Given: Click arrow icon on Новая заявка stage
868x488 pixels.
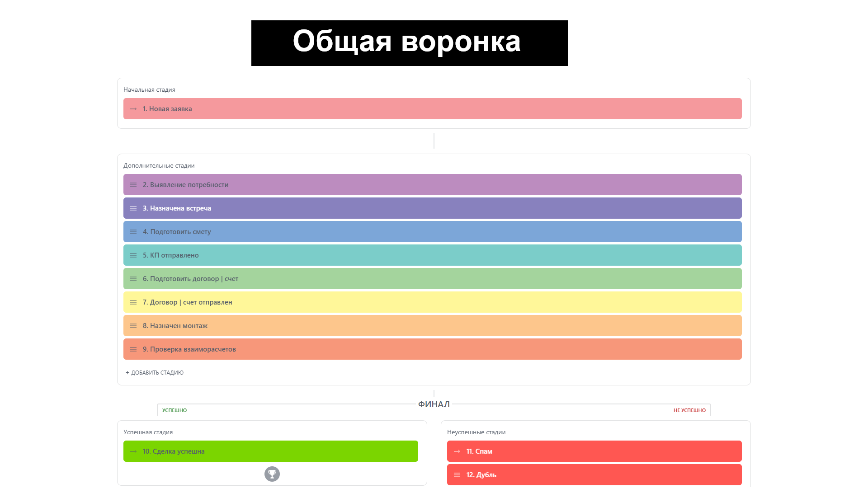Looking at the screenshot, I should [x=133, y=109].
